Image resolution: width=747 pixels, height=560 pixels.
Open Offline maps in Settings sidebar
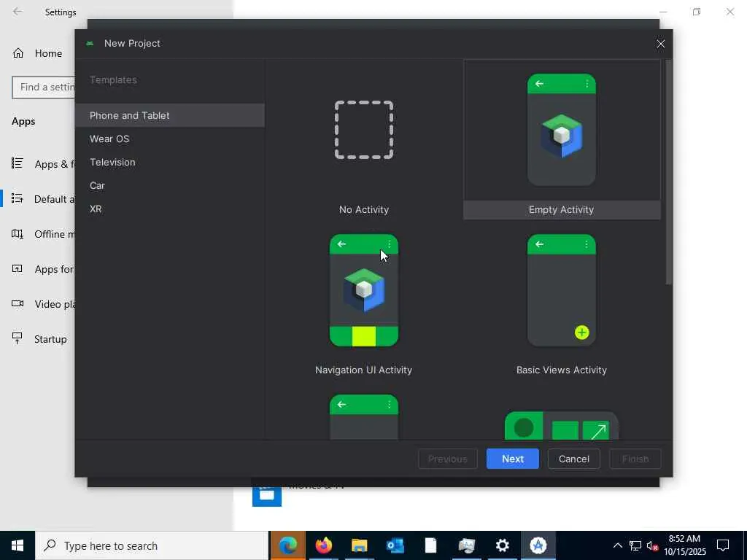pos(43,234)
